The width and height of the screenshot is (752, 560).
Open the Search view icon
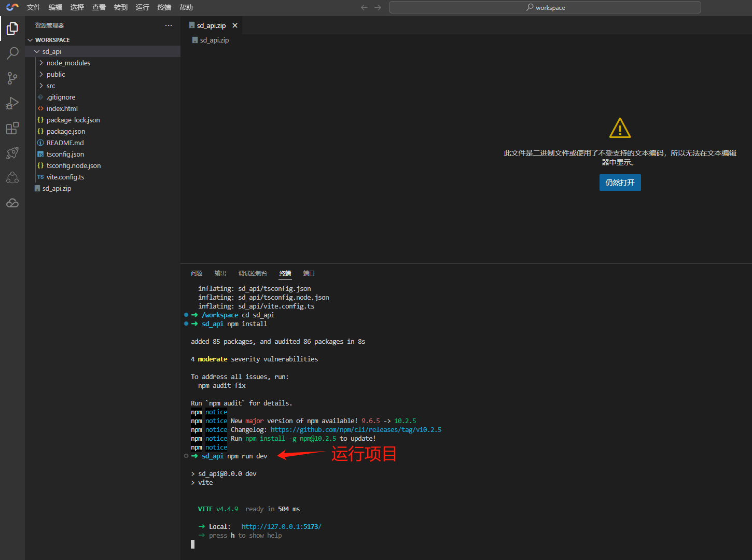(12, 53)
